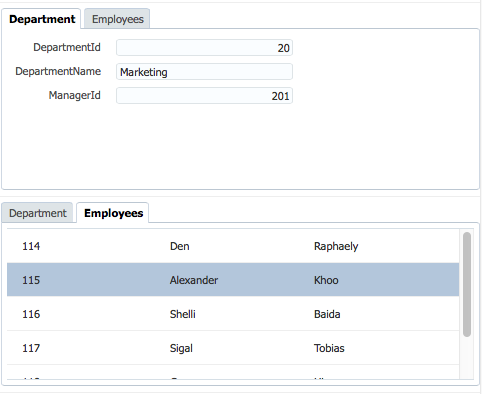
Task: Click the first name Sigal cell
Action: pos(181,348)
